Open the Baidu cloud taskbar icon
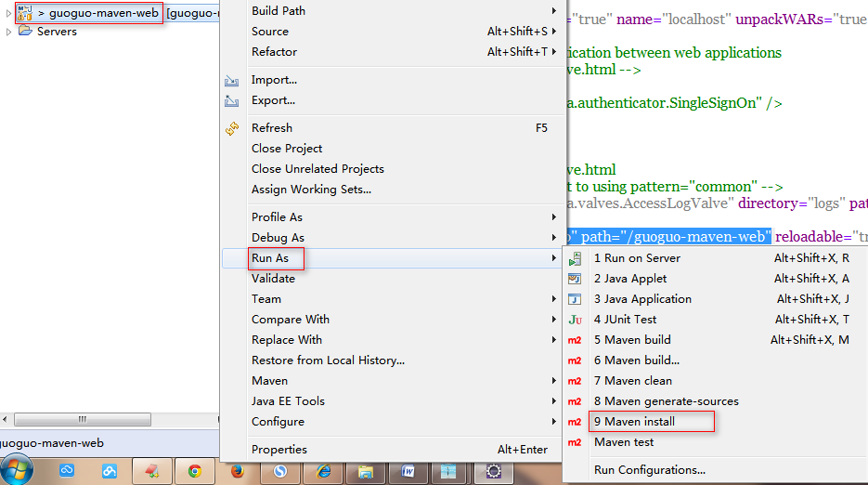Viewport: 868px width, 485px height. (109, 471)
